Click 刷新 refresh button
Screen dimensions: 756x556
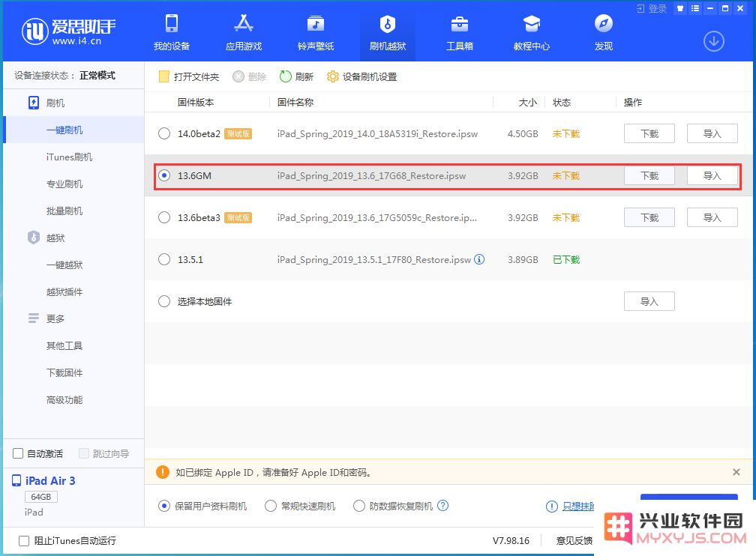pos(296,76)
